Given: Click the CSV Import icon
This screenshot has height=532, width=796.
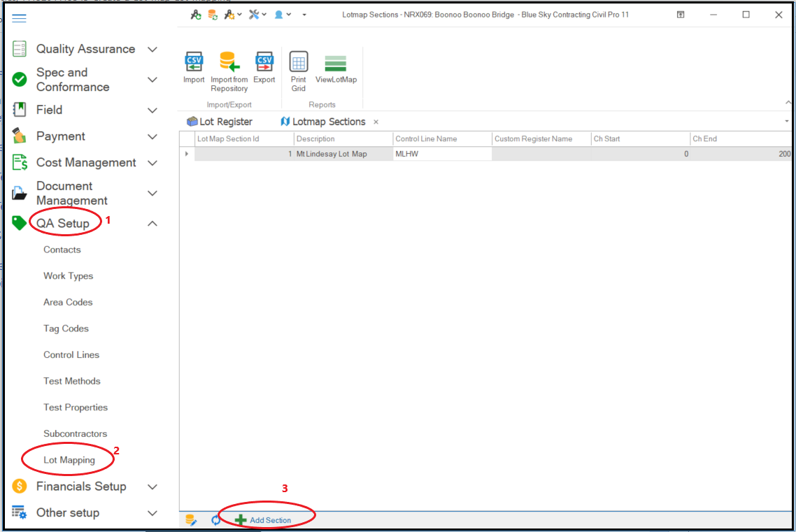Looking at the screenshot, I should point(194,62).
